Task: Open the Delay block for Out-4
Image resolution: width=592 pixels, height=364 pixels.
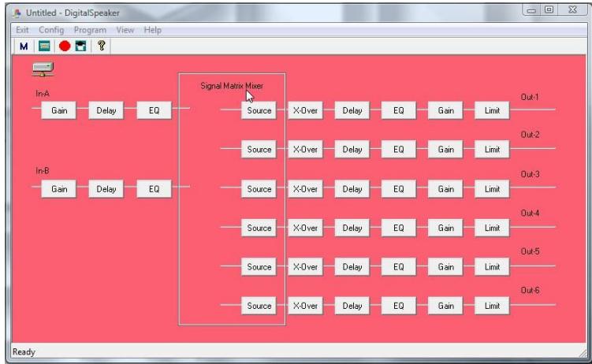Action: pos(352,228)
